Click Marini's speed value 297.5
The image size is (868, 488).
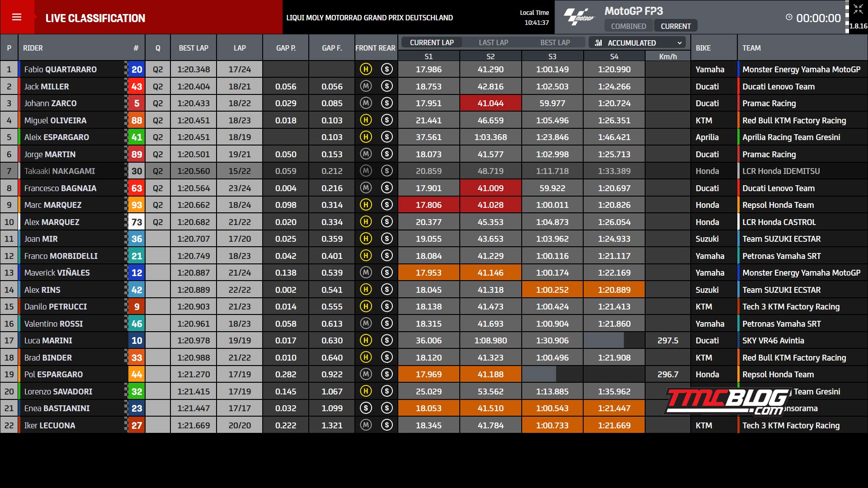click(x=668, y=340)
